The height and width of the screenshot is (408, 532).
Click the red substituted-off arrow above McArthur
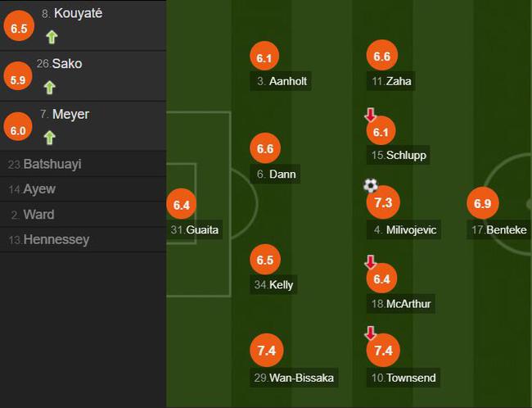click(x=370, y=262)
